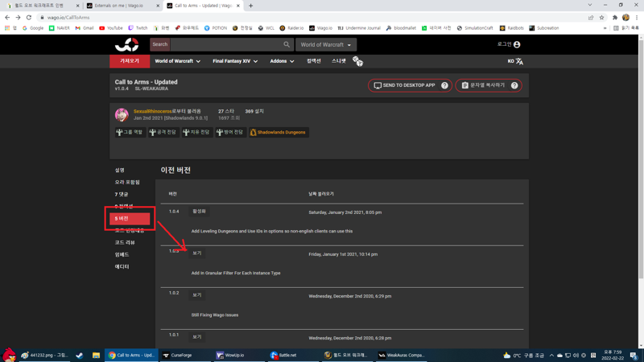
Task: Open the 임베드 sidebar section
Action: click(122, 254)
